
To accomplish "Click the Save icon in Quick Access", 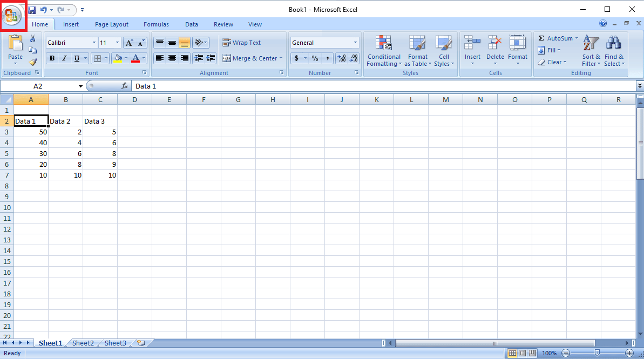I will [x=32, y=10].
